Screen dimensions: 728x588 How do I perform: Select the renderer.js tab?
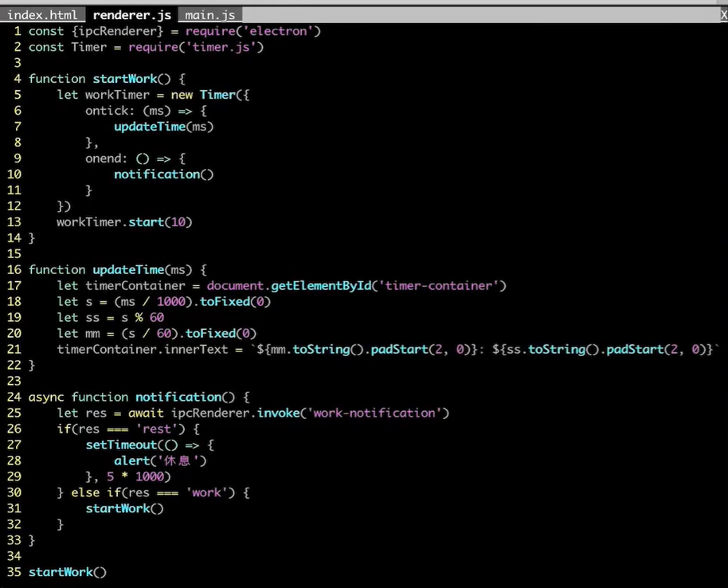[x=131, y=14]
